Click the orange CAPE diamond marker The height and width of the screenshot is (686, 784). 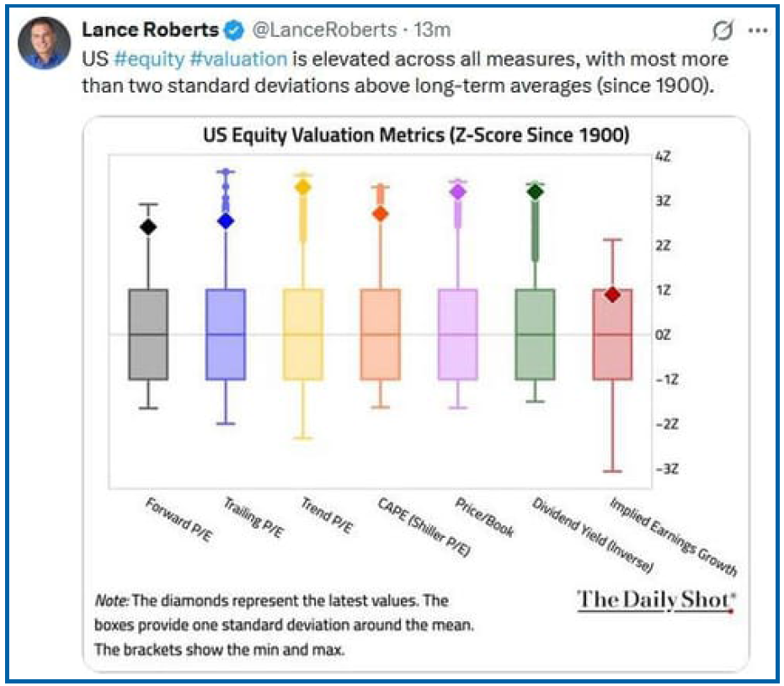pos(381,214)
